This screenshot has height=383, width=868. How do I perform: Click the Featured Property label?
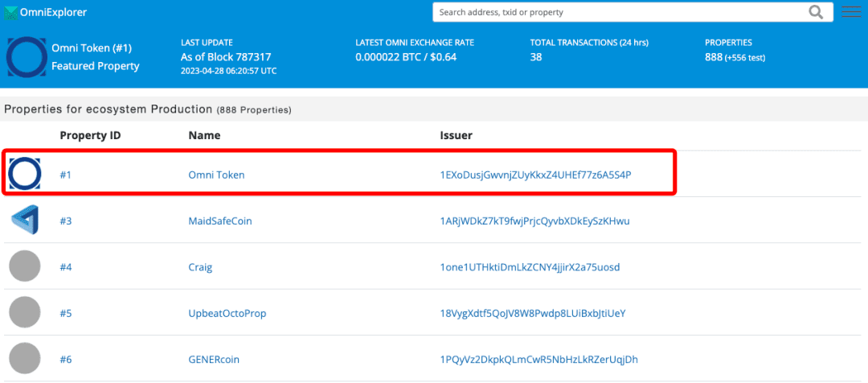tap(95, 66)
